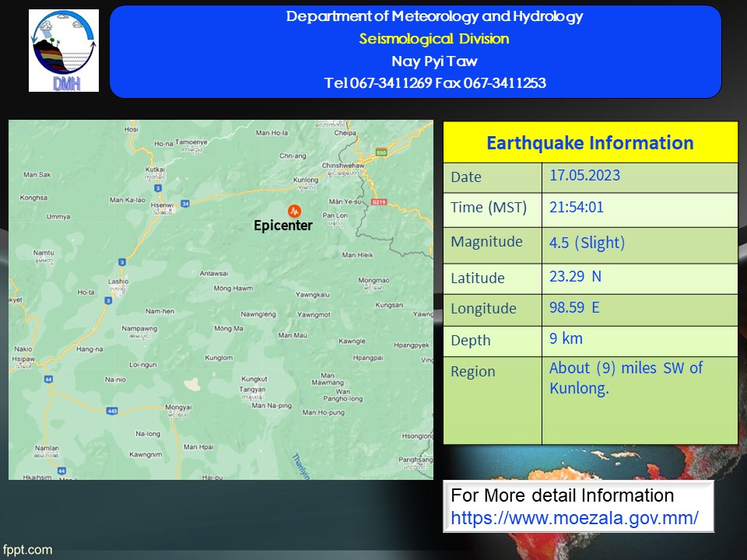Click 'Nampawng' label on map

(139, 328)
